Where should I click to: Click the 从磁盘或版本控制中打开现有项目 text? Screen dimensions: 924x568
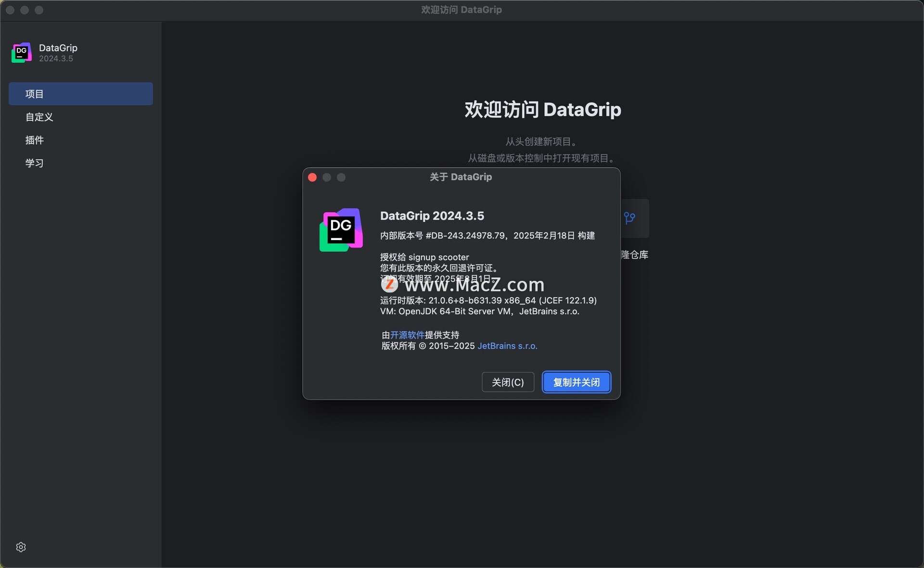coord(542,158)
